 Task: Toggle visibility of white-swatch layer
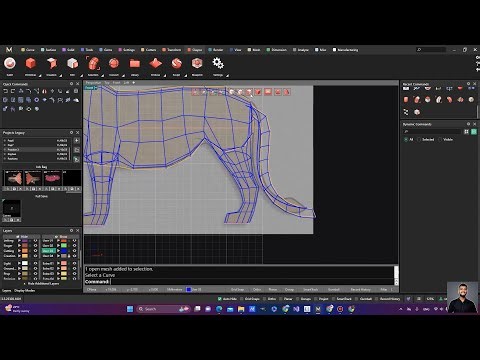click(35, 263)
